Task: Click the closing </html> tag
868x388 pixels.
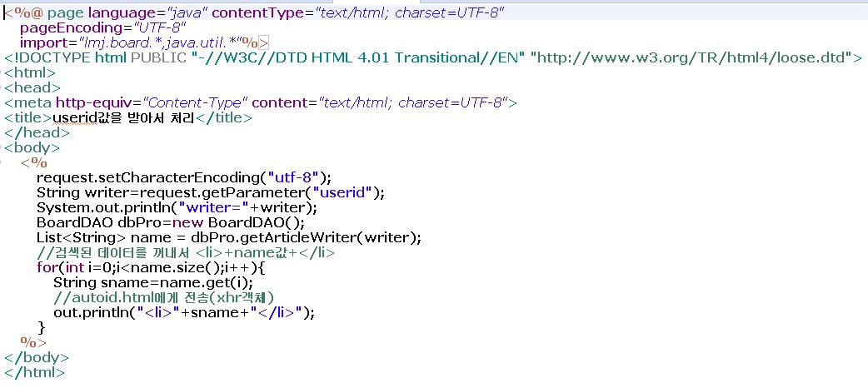Action: 35,372
